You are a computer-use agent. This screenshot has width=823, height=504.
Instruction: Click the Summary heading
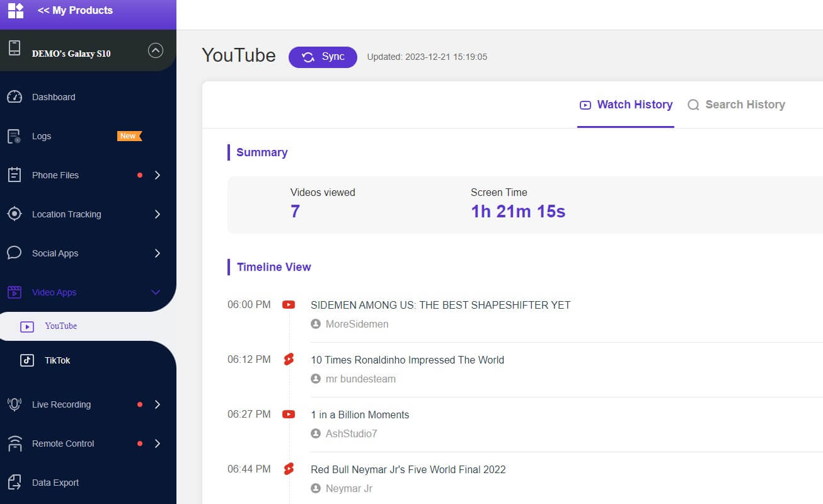(262, 152)
